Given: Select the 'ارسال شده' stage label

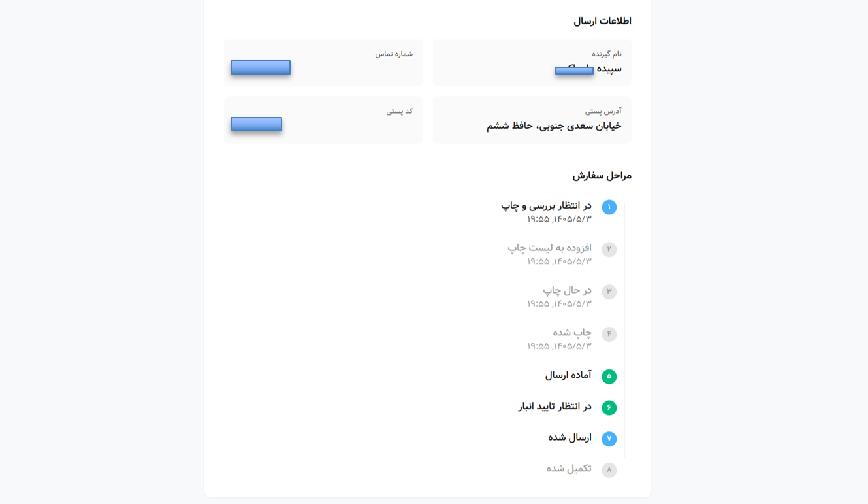Looking at the screenshot, I should (x=570, y=437).
